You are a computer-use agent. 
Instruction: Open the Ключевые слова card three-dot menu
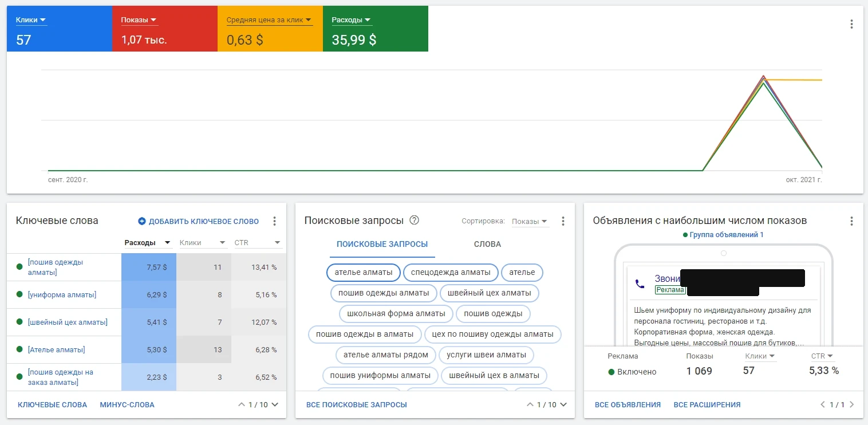point(274,221)
